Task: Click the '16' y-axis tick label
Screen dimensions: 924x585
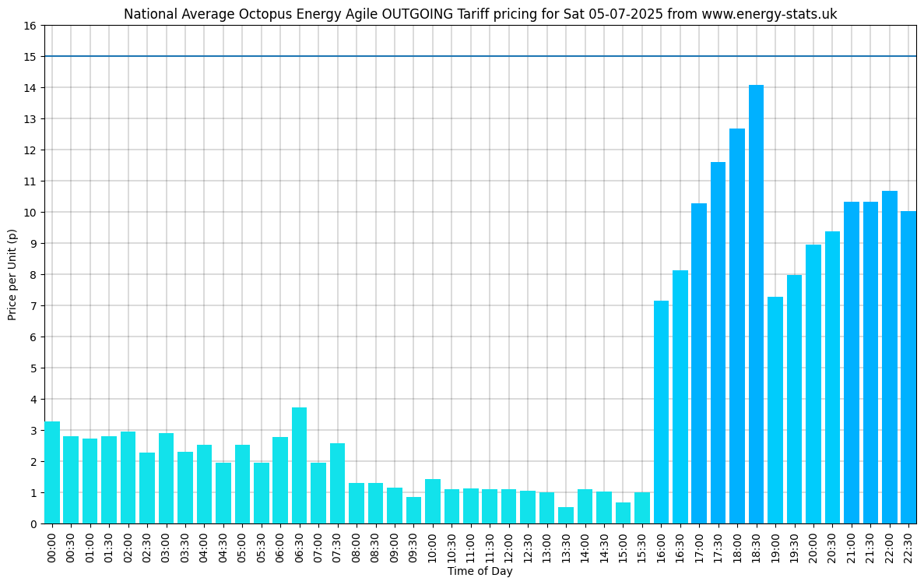Action: click(x=30, y=26)
